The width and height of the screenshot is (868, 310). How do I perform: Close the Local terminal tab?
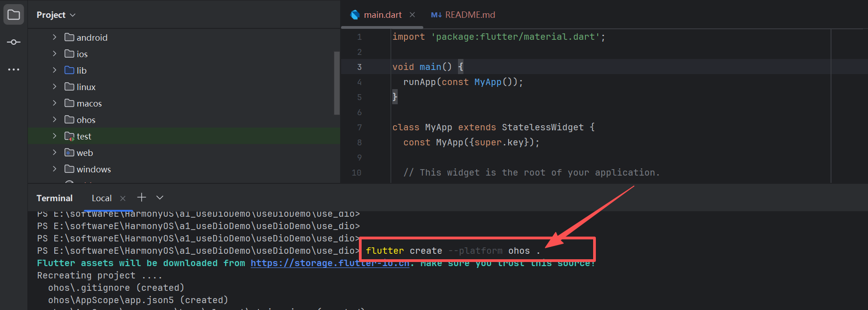pyautogui.click(x=122, y=198)
